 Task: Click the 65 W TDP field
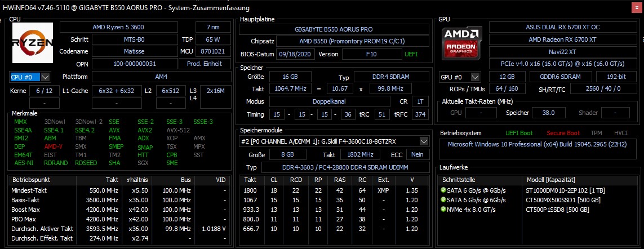pyautogui.click(x=213, y=40)
